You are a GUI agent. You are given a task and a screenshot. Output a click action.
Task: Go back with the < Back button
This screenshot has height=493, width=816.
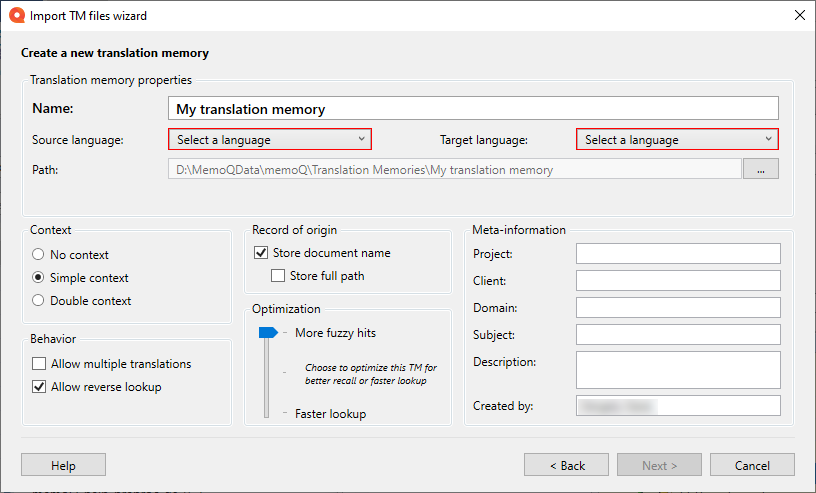point(566,465)
